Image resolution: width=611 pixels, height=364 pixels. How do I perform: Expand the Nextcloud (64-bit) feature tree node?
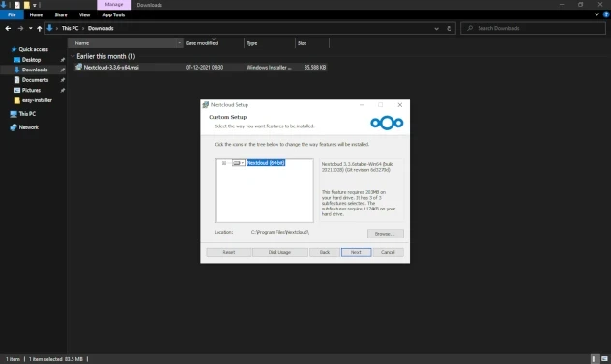[x=224, y=163]
